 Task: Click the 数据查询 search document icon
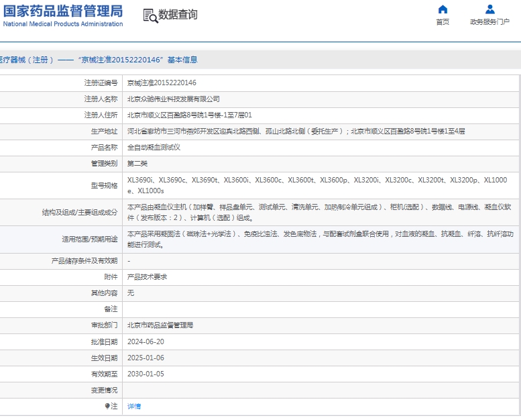tap(150, 15)
